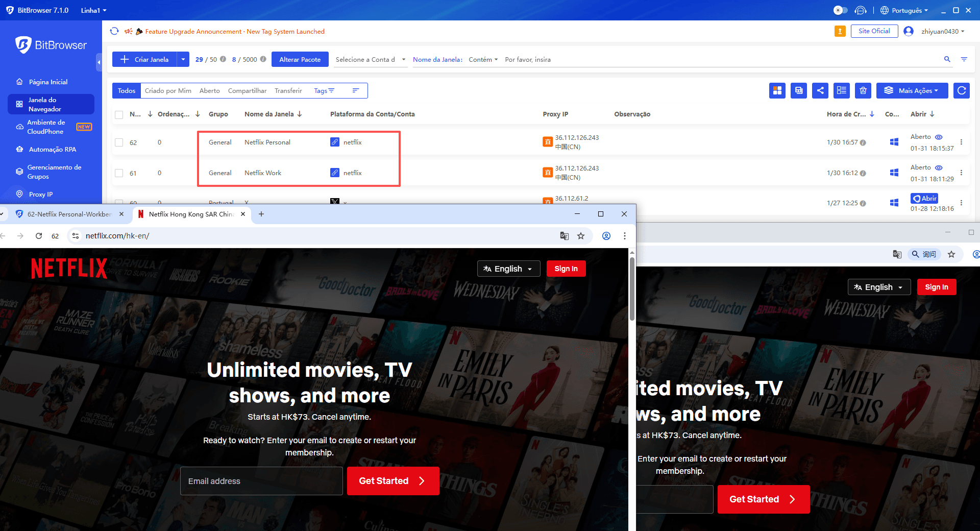
Task: Bookmark netflix.com with the star icon
Action: (581, 236)
